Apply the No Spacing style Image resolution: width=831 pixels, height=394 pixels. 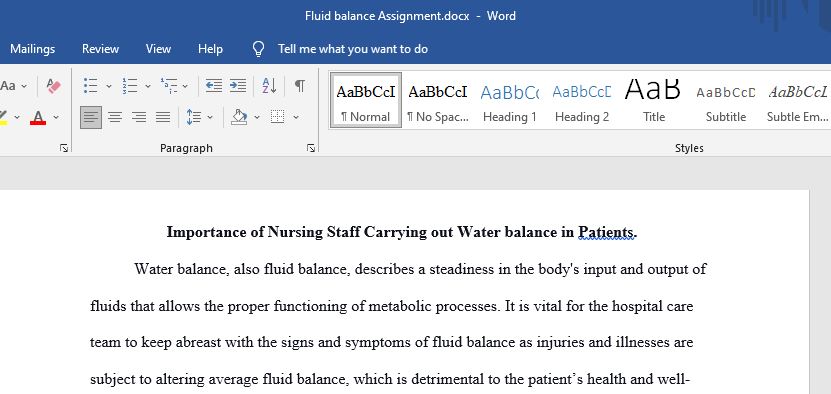[x=438, y=101]
